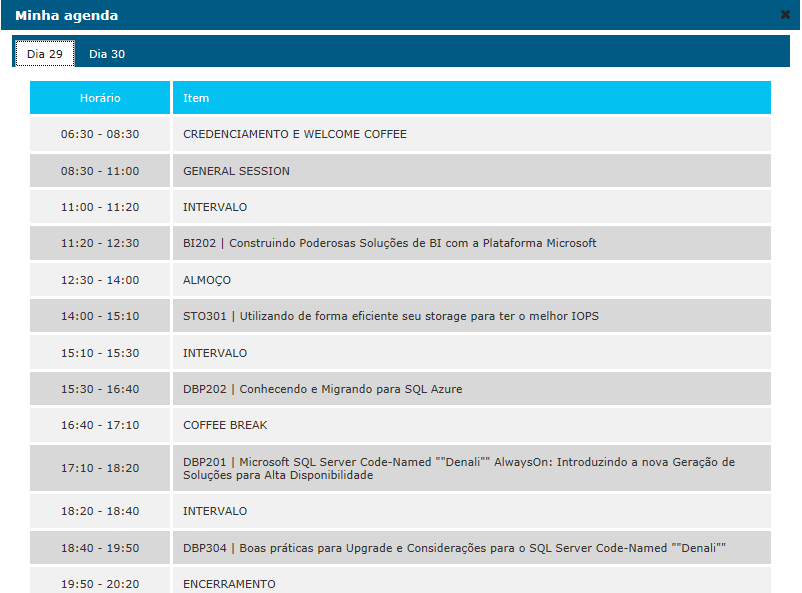This screenshot has height=593, width=802.
Task: Click the 11:00 - 11:20 INTERVALO row
Action: [215, 207]
